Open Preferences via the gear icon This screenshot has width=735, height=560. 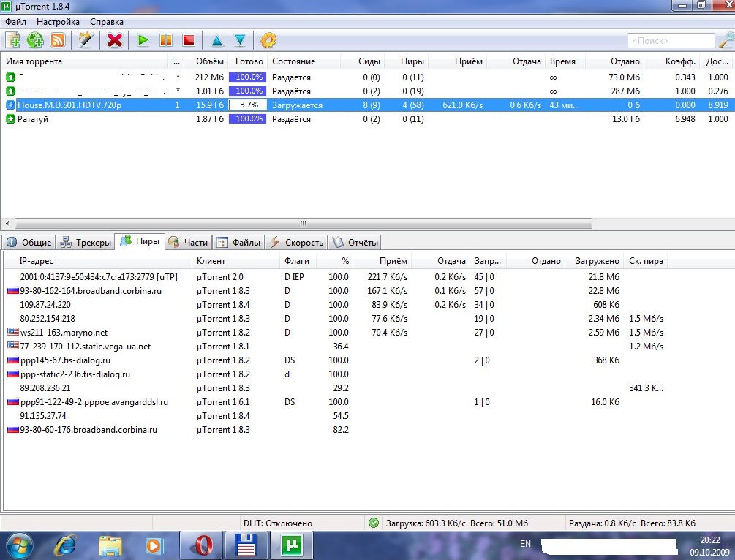pyautogui.click(x=268, y=40)
